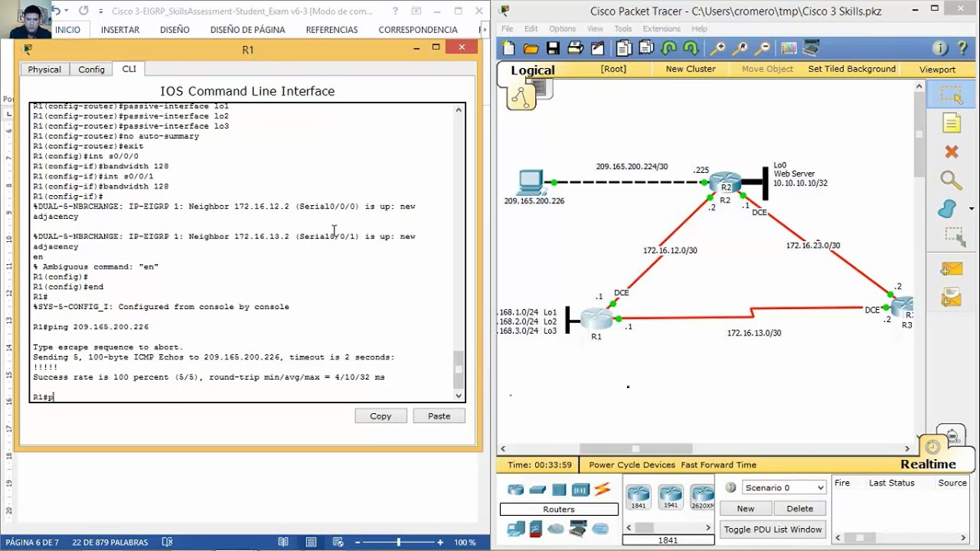980x551 pixels.
Task: Save network with floppy disk icon
Action: (x=553, y=49)
